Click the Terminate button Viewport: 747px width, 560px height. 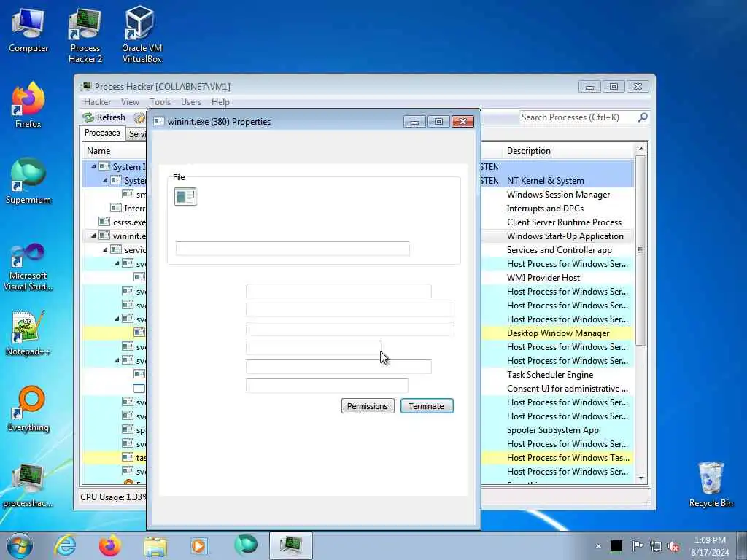click(426, 406)
